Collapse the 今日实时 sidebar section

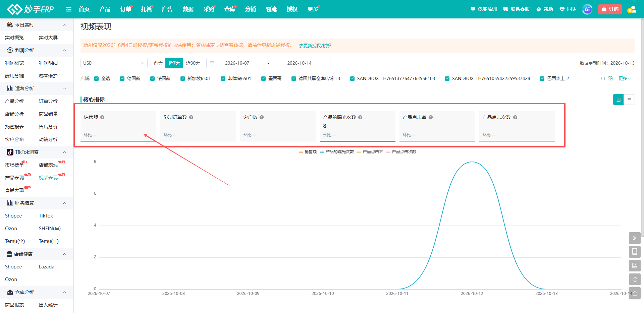pyautogui.click(x=65, y=25)
